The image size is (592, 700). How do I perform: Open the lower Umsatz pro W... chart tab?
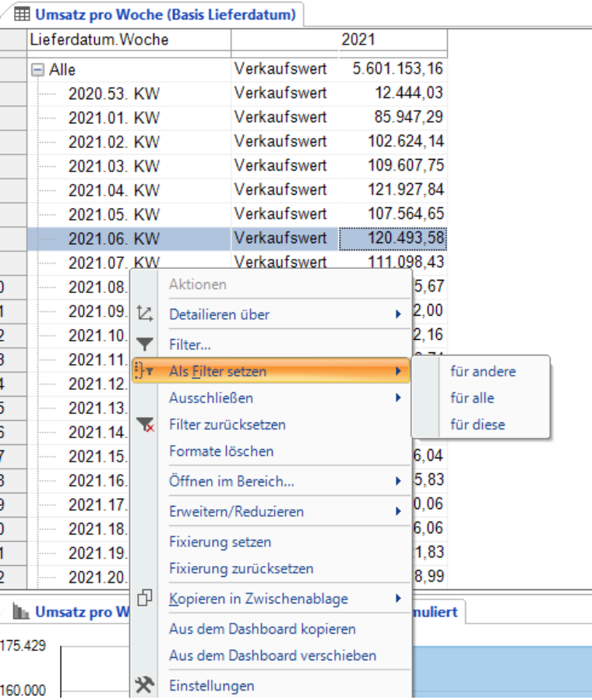82,612
